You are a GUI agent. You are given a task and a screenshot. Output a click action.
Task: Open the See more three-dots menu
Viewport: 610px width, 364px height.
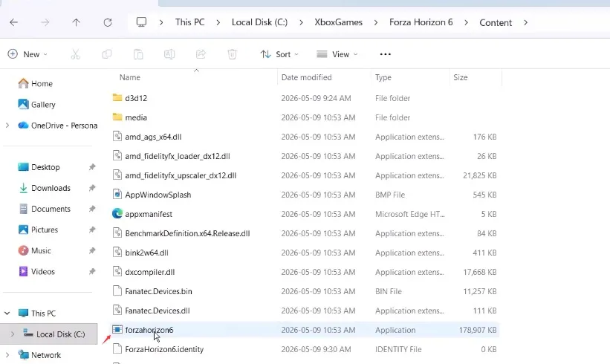tap(385, 54)
